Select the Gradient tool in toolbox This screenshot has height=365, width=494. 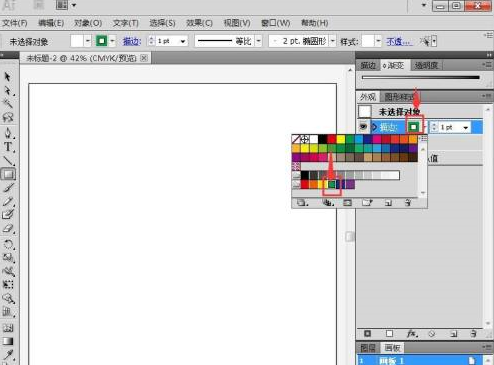(x=8, y=341)
